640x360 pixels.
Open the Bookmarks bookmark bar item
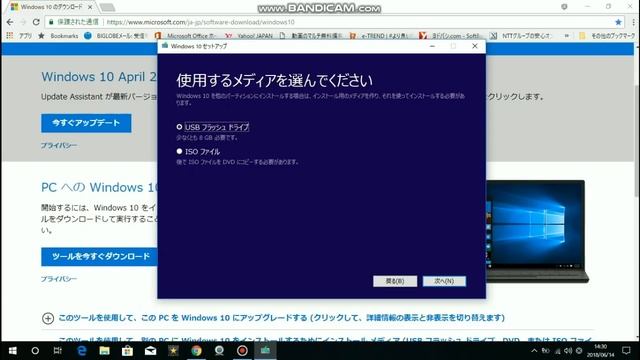[x=58, y=36]
